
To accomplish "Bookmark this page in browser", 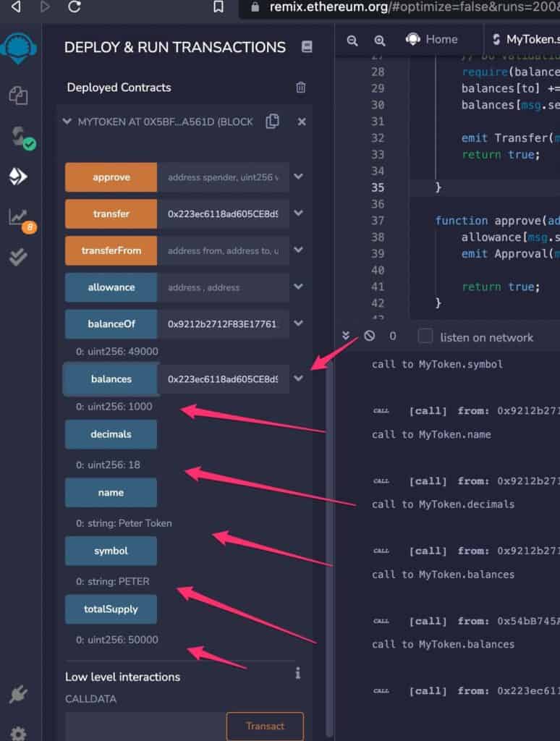I will click(219, 7).
